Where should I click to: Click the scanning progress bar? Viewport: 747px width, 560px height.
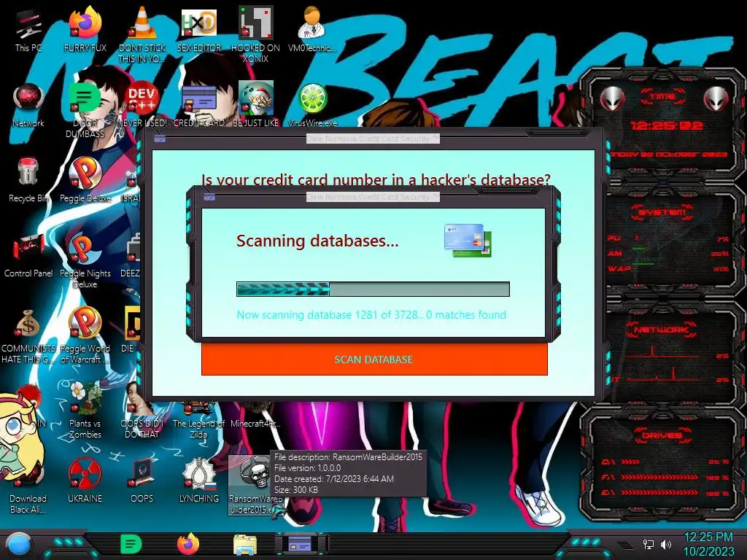tap(373, 289)
